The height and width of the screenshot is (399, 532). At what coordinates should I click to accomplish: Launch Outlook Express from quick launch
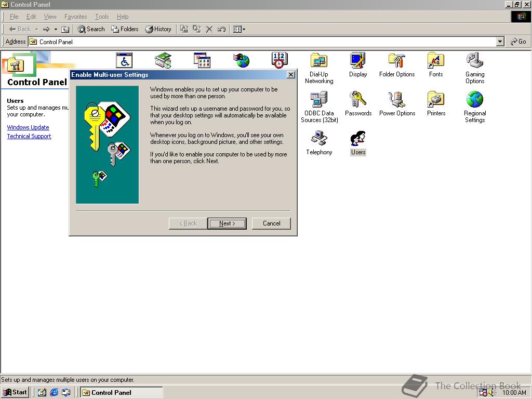66,393
